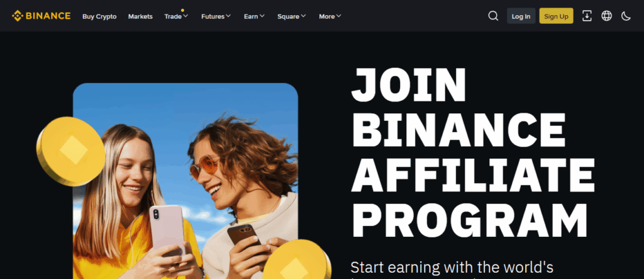Click the yellow Sign Up button

[x=556, y=16]
